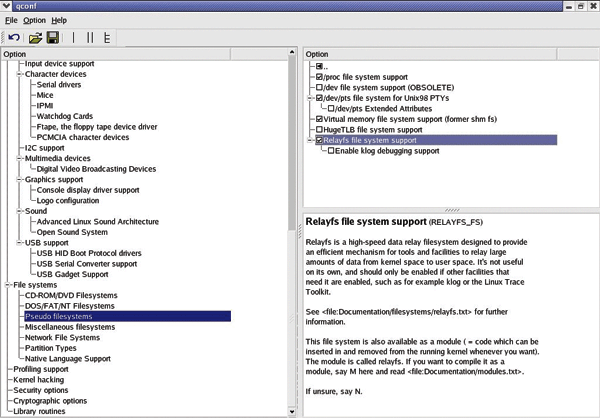Collapse the USB support tree node
The image size is (600, 418).
coord(18,242)
